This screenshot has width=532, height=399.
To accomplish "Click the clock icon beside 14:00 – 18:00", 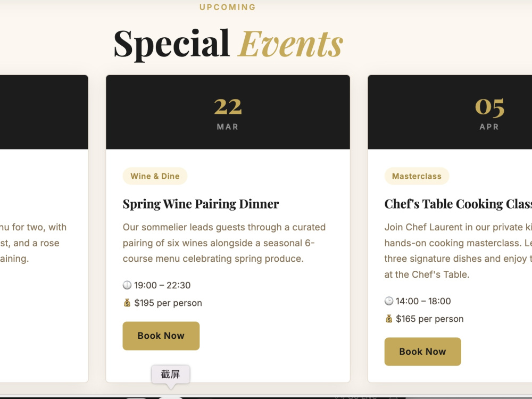I will tap(389, 301).
